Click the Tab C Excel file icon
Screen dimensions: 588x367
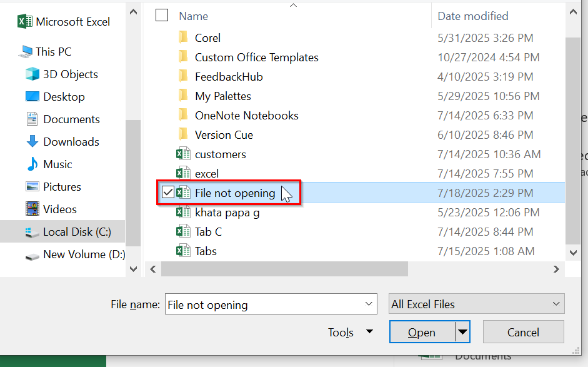pyautogui.click(x=183, y=231)
